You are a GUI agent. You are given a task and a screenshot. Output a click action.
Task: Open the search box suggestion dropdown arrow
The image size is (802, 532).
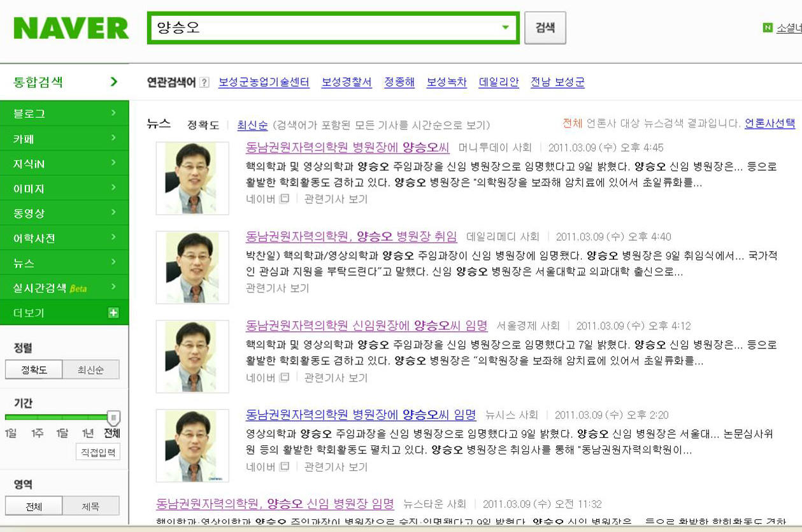(505, 27)
